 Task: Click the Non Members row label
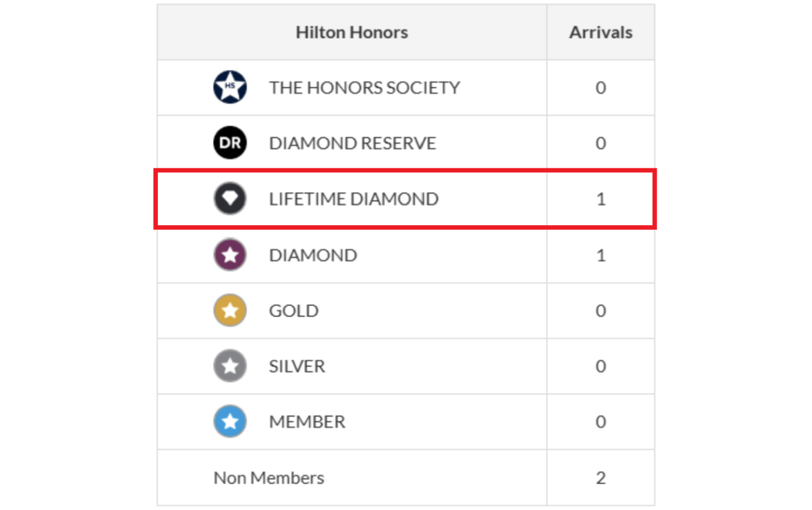(x=269, y=478)
